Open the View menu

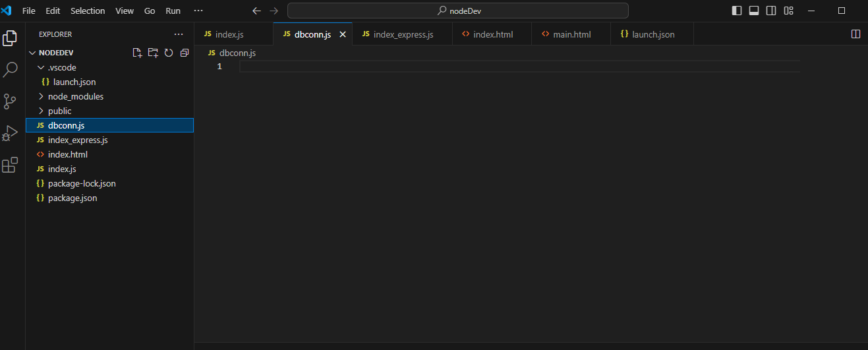coord(125,11)
